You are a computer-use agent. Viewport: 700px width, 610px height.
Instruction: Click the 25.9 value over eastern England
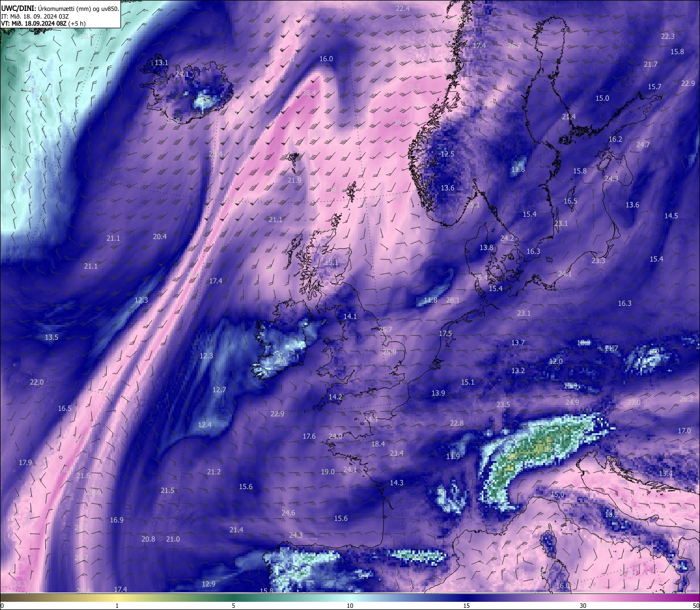click(x=389, y=352)
